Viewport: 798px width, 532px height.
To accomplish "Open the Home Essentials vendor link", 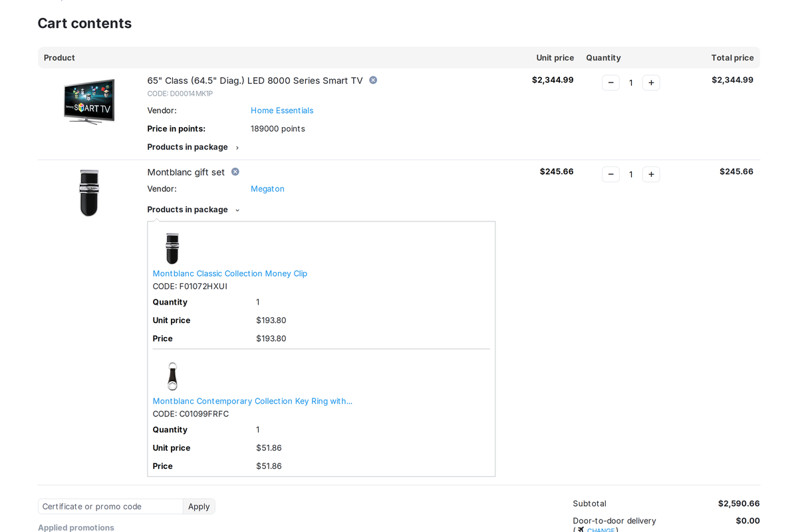I will coord(282,110).
